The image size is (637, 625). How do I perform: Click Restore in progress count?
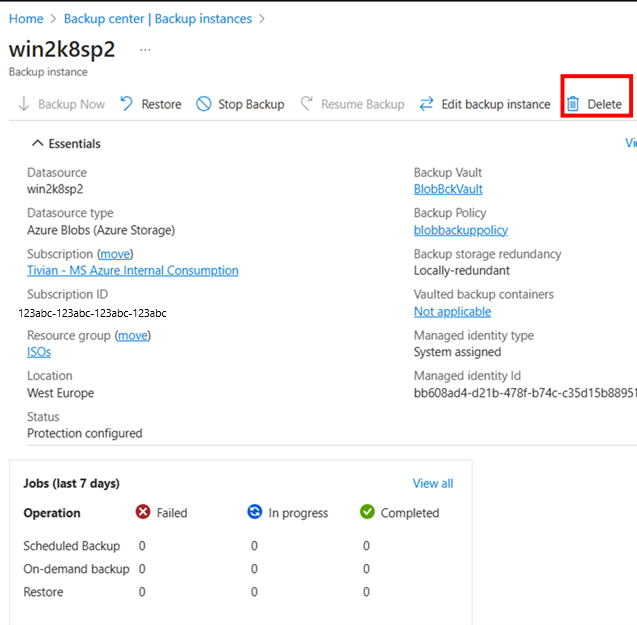[x=254, y=592]
